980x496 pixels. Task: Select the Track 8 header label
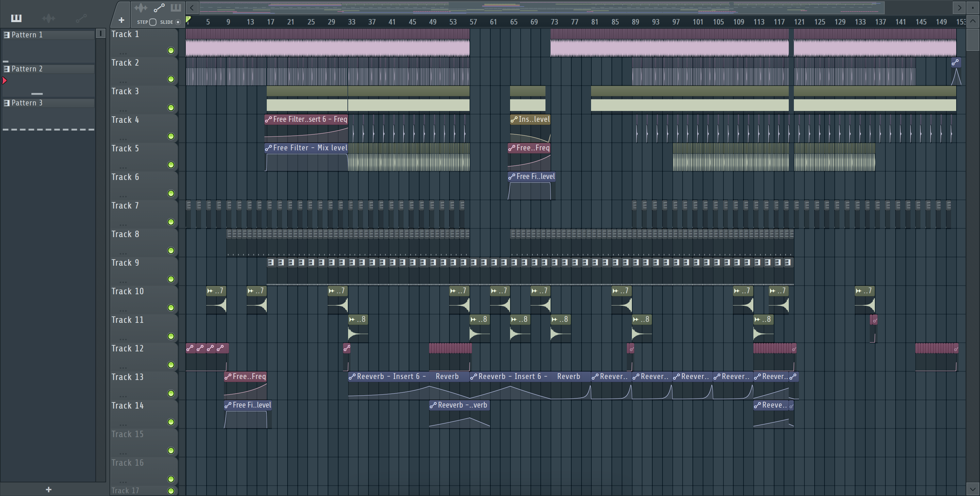[x=125, y=234]
